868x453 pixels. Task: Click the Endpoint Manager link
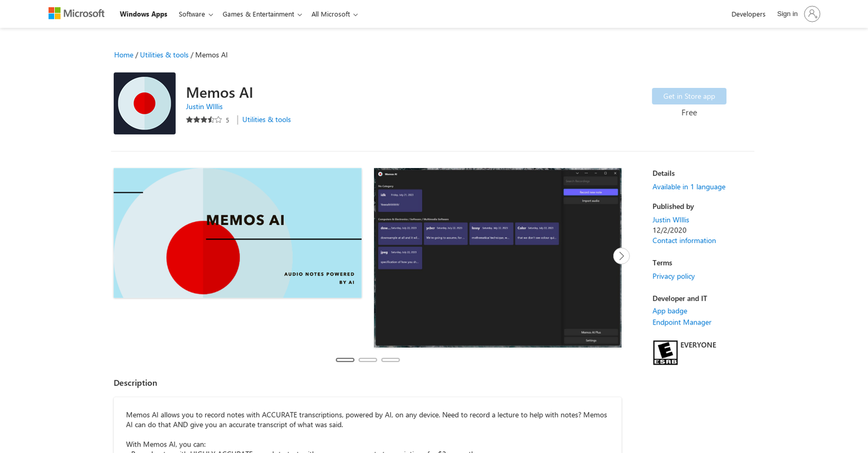click(x=681, y=322)
